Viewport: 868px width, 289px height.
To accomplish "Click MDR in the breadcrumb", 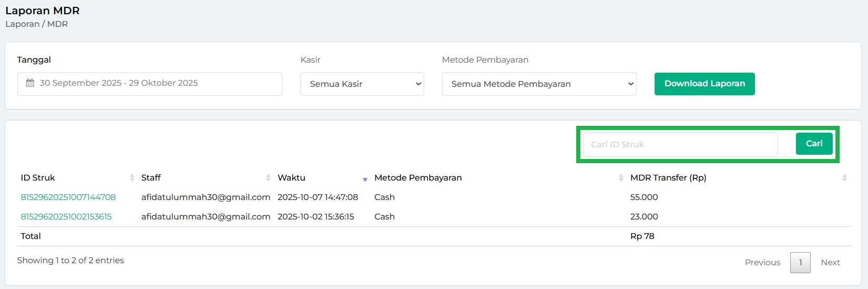I will pyautogui.click(x=57, y=24).
